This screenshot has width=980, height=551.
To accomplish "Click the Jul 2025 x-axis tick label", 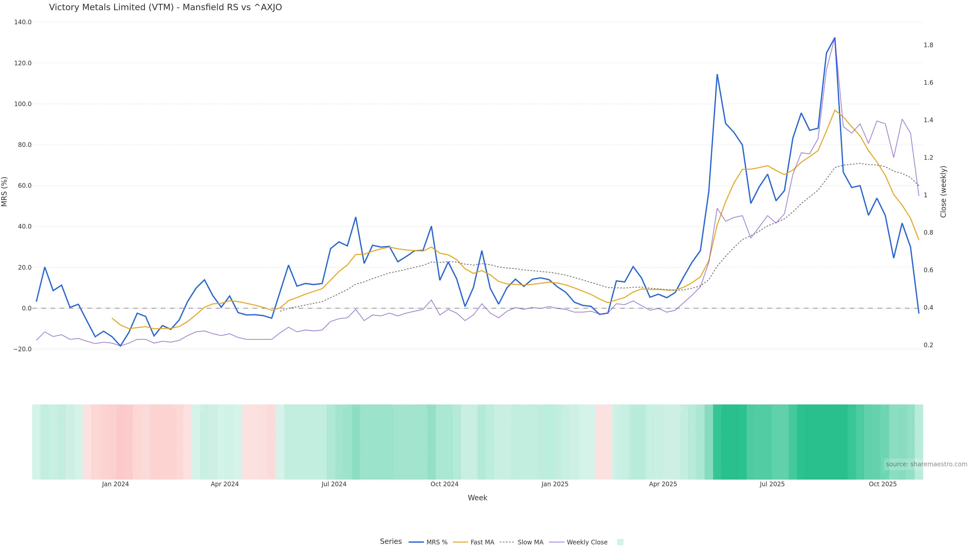I will click(772, 484).
